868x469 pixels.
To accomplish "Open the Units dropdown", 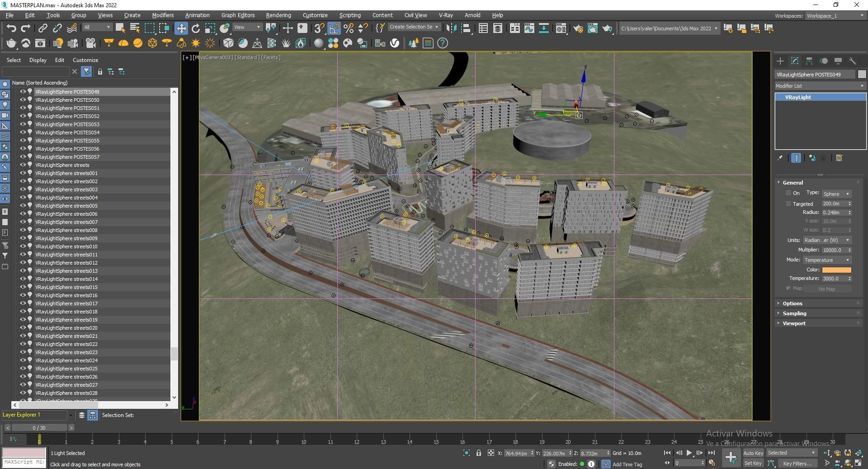I will pyautogui.click(x=827, y=240).
